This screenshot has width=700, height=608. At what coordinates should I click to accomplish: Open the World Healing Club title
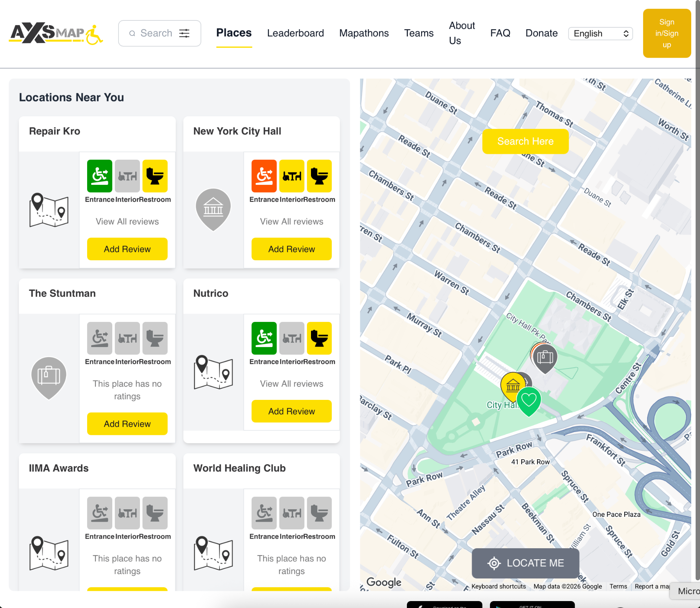[240, 468]
